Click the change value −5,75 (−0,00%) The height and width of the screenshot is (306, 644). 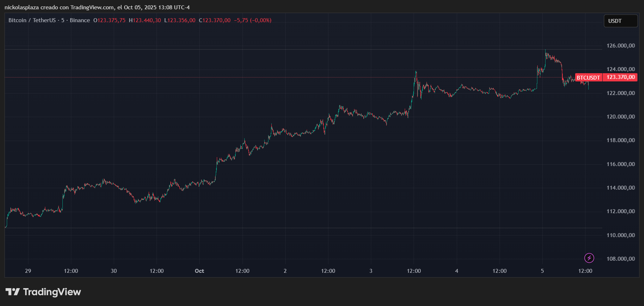(x=252, y=20)
